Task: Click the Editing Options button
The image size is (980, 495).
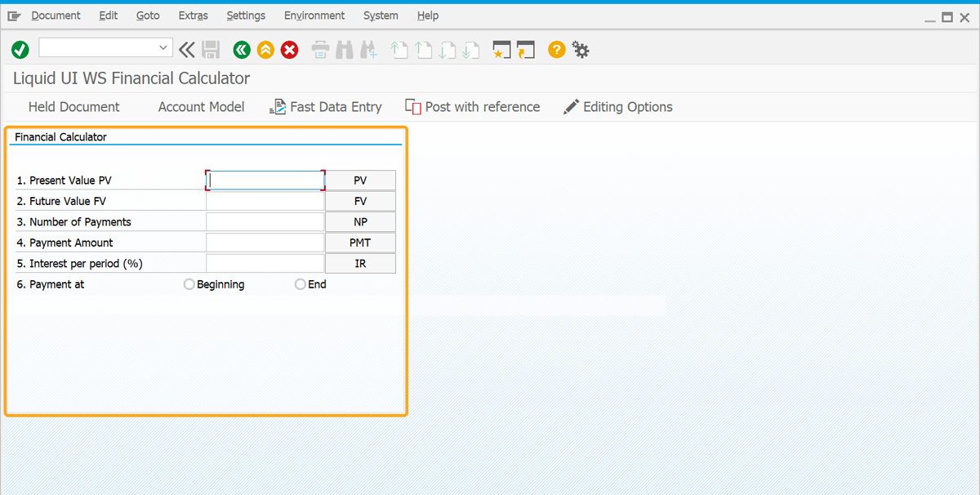Action: tap(618, 107)
